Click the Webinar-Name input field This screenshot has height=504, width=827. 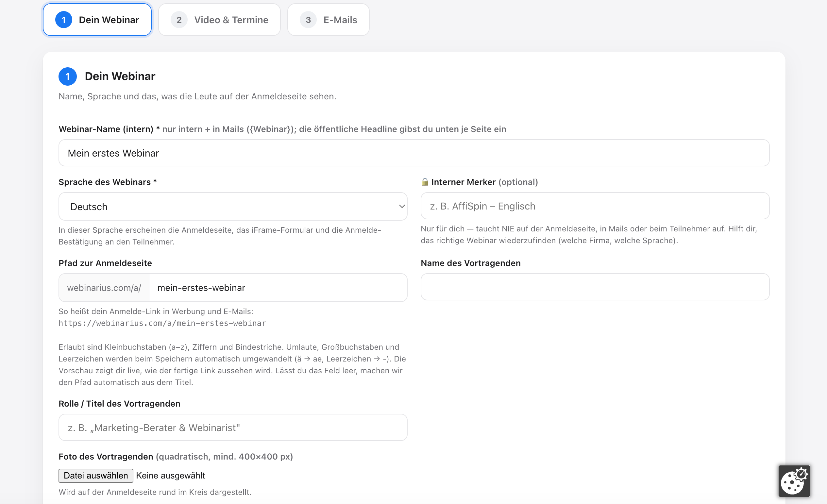pyautogui.click(x=414, y=153)
